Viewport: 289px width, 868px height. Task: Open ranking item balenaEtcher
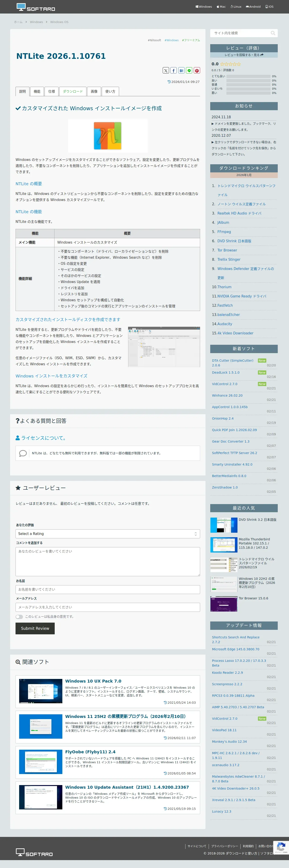228,315
